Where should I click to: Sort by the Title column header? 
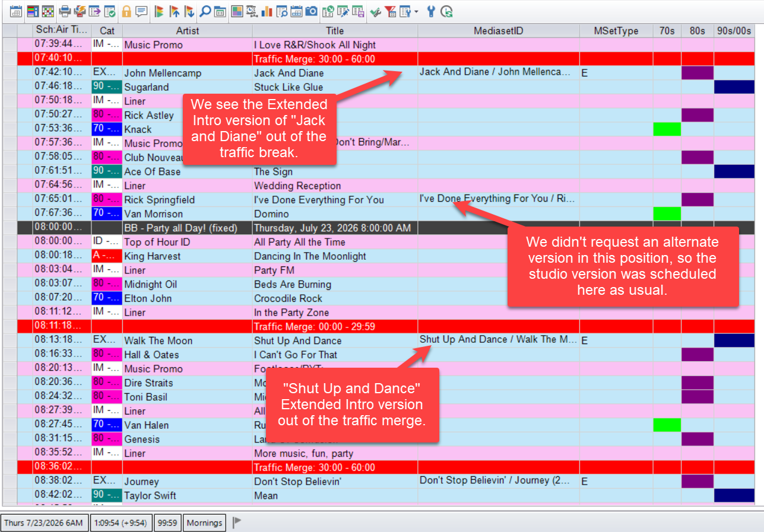tap(335, 30)
